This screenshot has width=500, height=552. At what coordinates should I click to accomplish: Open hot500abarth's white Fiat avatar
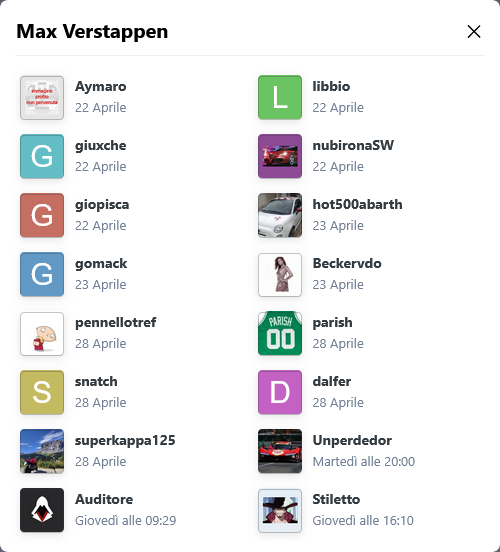pos(280,215)
